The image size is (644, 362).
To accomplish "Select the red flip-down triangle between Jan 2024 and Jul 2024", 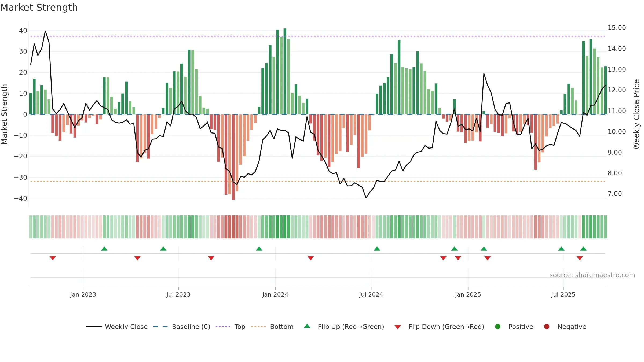I will coord(311,258).
